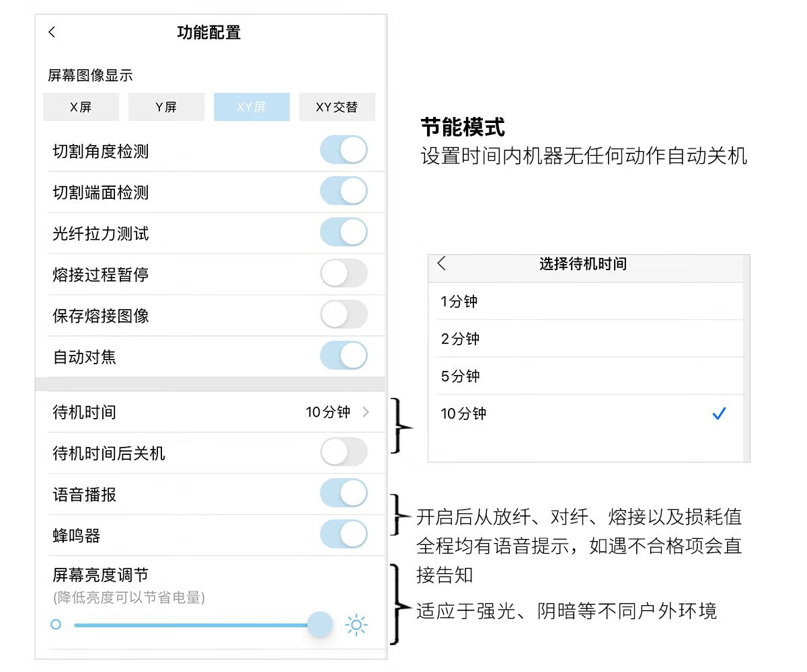Go back from the 选择待机时间 screen
Image resolution: width=807 pixels, height=672 pixels.
(x=442, y=263)
